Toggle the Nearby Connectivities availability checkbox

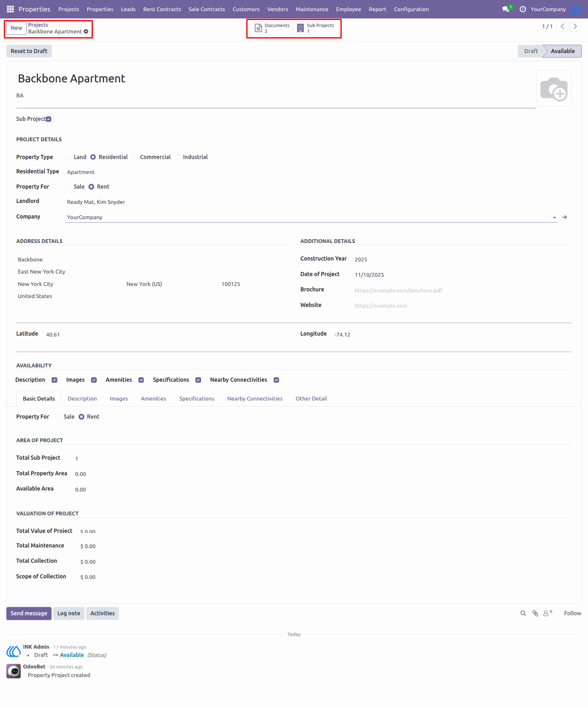click(x=276, y=380)
